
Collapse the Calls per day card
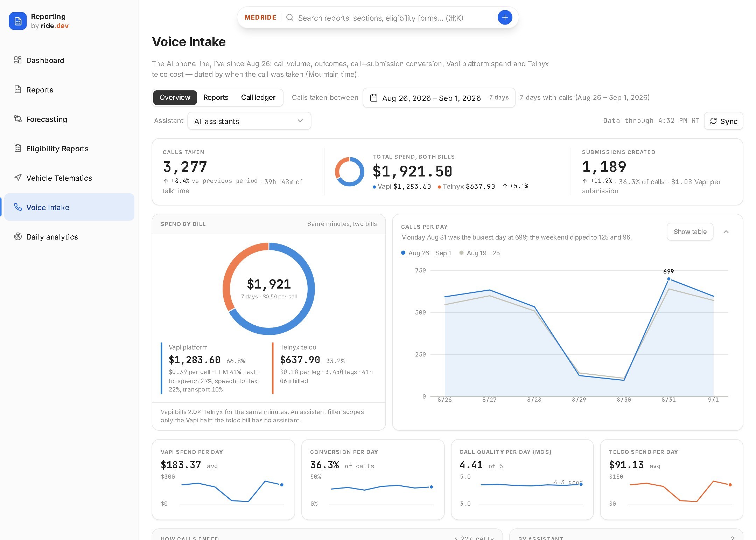(x=726, y=232)
